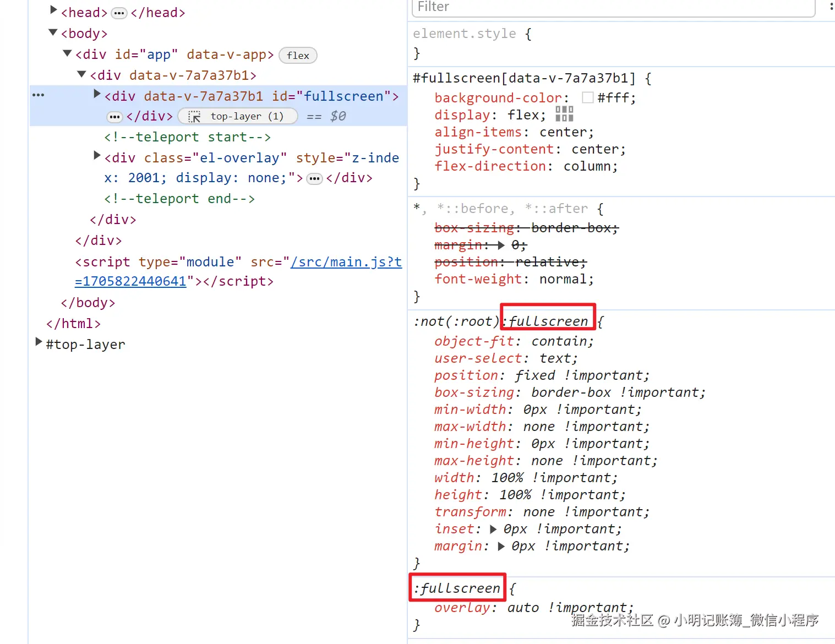Select the height: 100% !important declaration
The image size is (835, 644).
tap(530, 495)
